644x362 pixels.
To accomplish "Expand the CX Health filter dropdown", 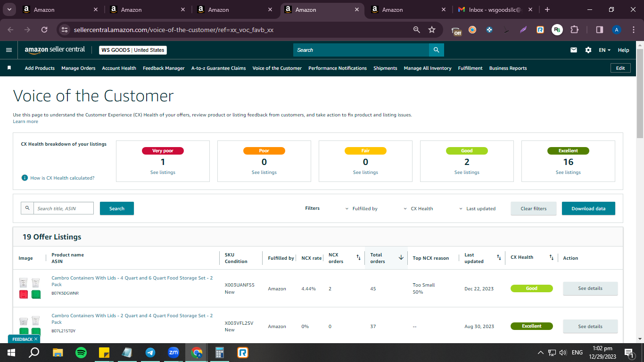I will (419, 208).
